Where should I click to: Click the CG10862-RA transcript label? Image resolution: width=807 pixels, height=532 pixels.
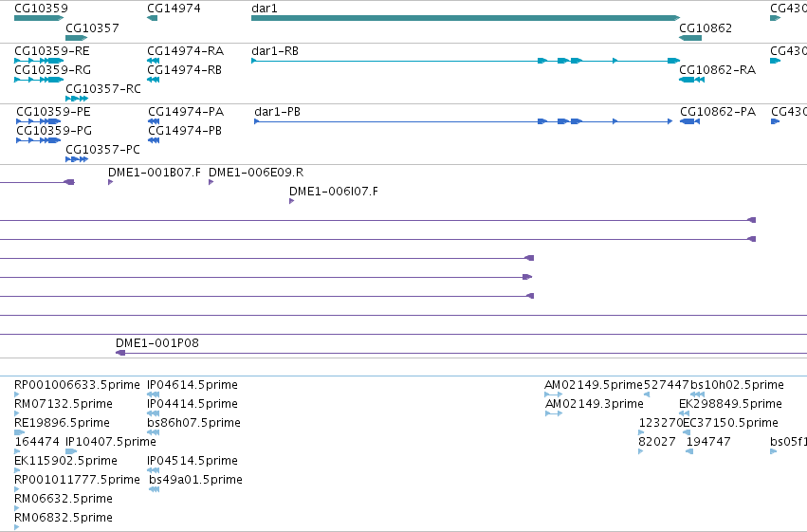point(718,70)
